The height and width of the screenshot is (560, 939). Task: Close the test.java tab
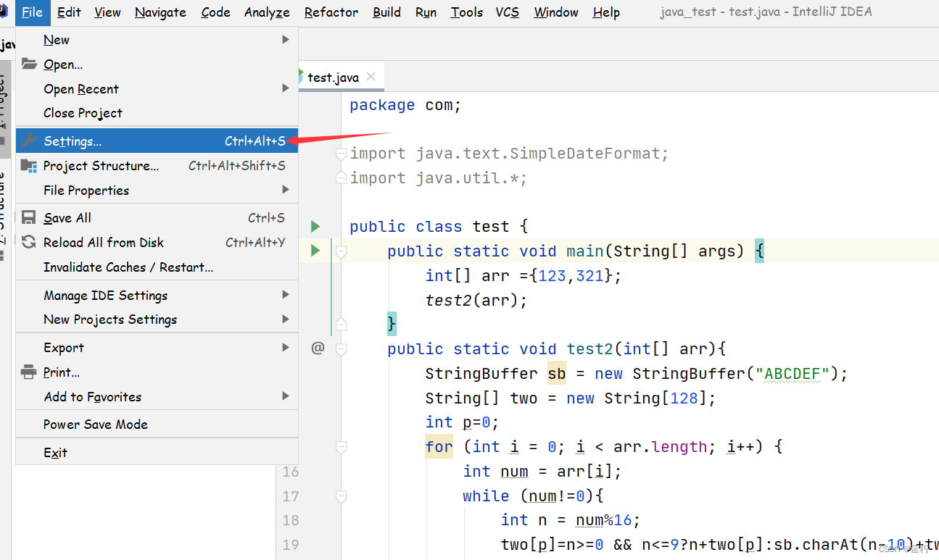[x=371, y=77]
